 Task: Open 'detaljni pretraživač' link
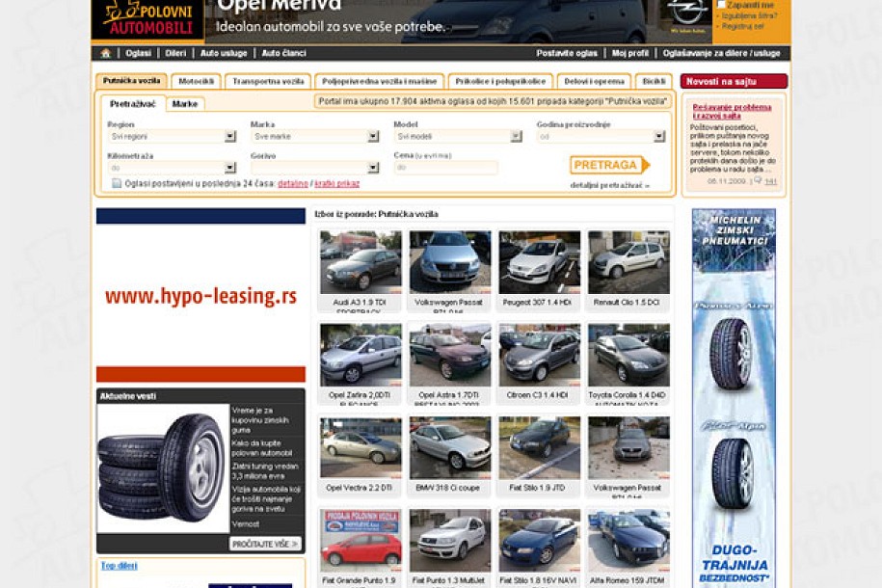610,185
